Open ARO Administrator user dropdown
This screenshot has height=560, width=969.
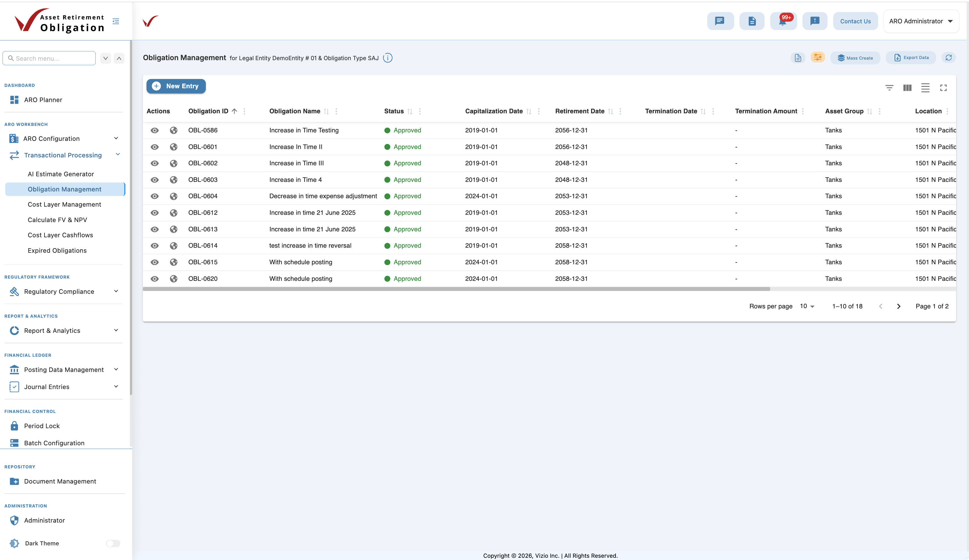[921, 21]
